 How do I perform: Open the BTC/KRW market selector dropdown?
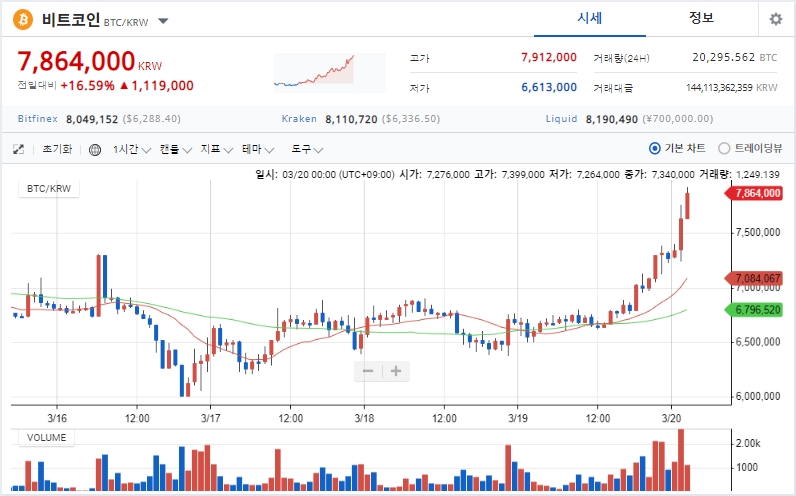tap(163, 21)
